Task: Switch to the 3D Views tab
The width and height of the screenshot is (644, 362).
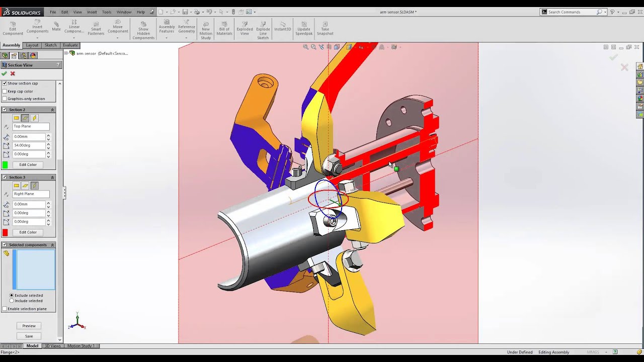Action: tap(52, 346)
